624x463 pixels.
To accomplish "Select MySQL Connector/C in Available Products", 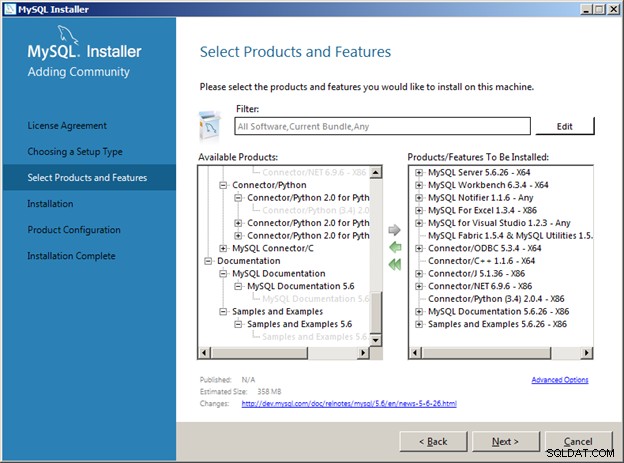I will coord(273,248).
